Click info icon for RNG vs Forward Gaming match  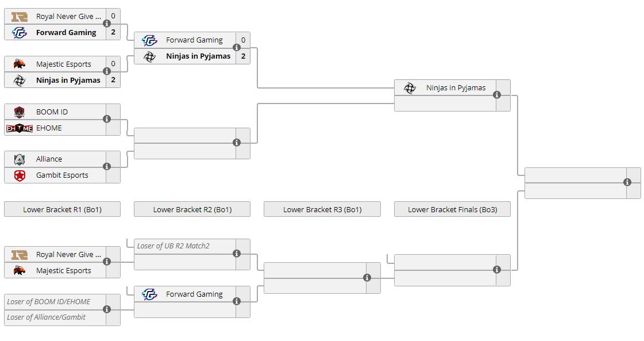(107, 24)
